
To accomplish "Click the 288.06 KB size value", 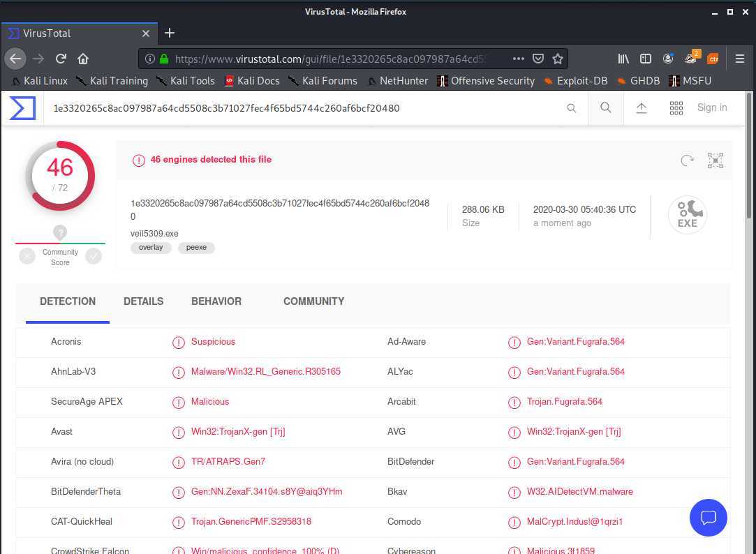I will 483,209.
